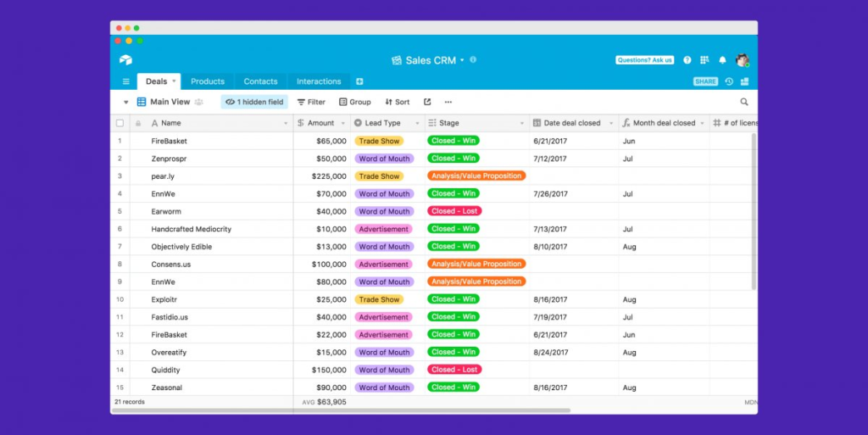Open notifications bell icon
The height and width of the screenshot is (435, 868).
[x=722, y=59]
